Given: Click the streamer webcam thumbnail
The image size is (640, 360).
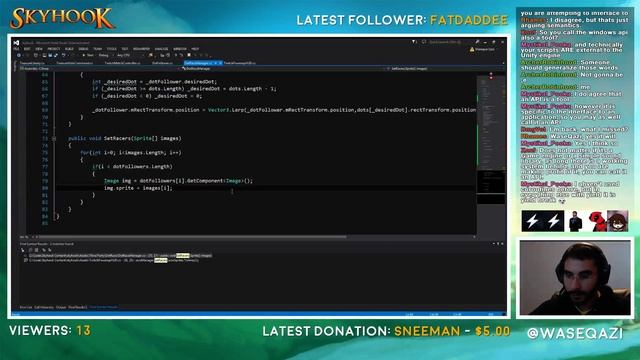Looking at the screenshot, I should [x=575, y=277].
